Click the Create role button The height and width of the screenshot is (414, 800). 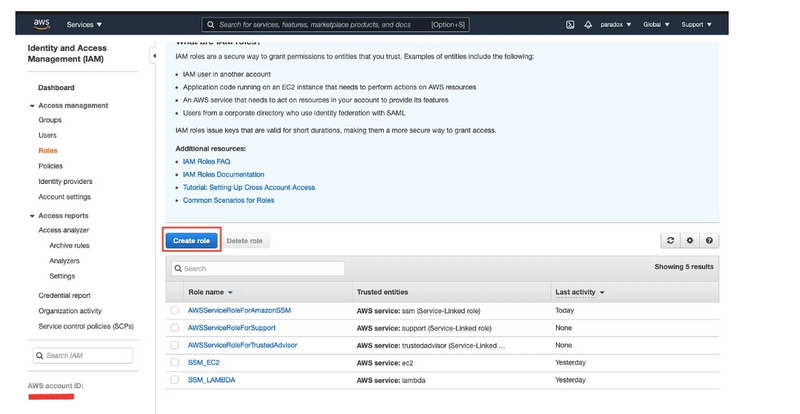click(191, 241)
